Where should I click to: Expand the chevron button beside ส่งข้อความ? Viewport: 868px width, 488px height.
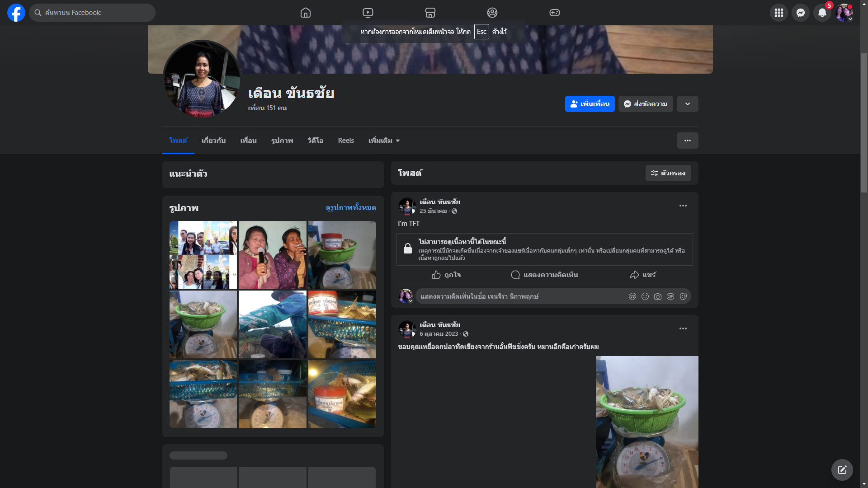pyautogui.click(x=688, y=104)
